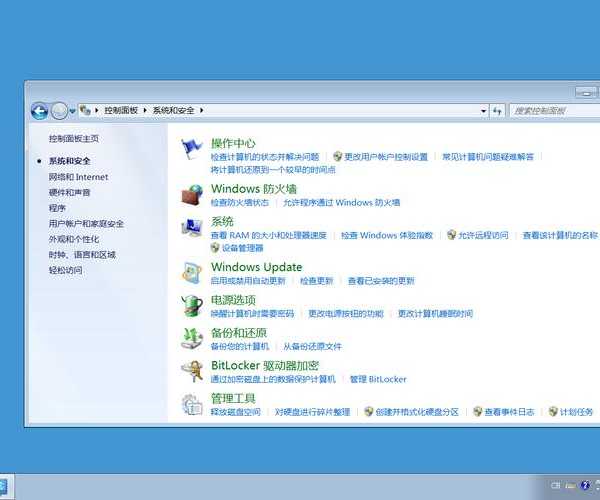Viewport: 600px width, 500px height.
Task: Open 常见计算机问题疑难解答
Action: click(488, 157)
